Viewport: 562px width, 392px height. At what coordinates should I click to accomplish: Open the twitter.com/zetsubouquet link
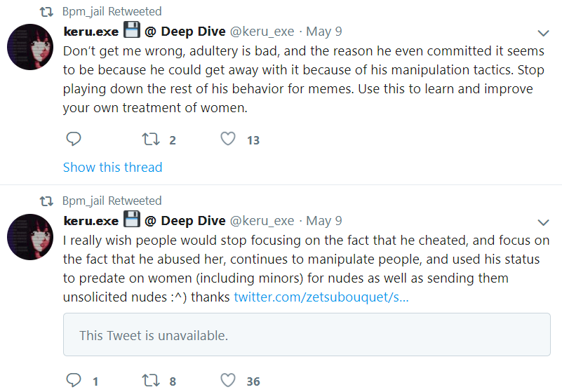pyautogui.click(x=321, y=297)
